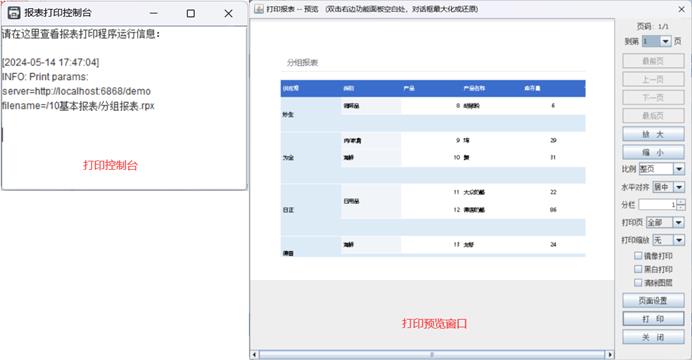
Task: Click the 上一页 previous page button
Action: tap(653, 79)
